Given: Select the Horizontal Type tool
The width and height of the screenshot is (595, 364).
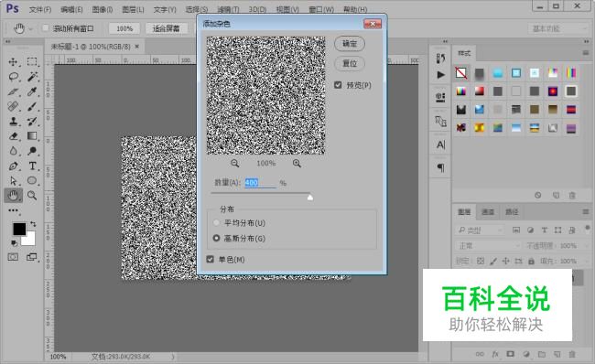Looking at the screenshot, I should coord(32,166).
